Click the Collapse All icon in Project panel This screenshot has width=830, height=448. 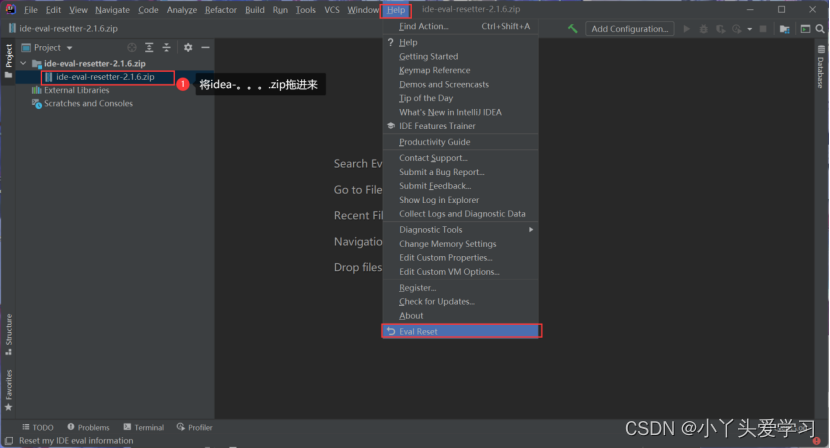166,48
